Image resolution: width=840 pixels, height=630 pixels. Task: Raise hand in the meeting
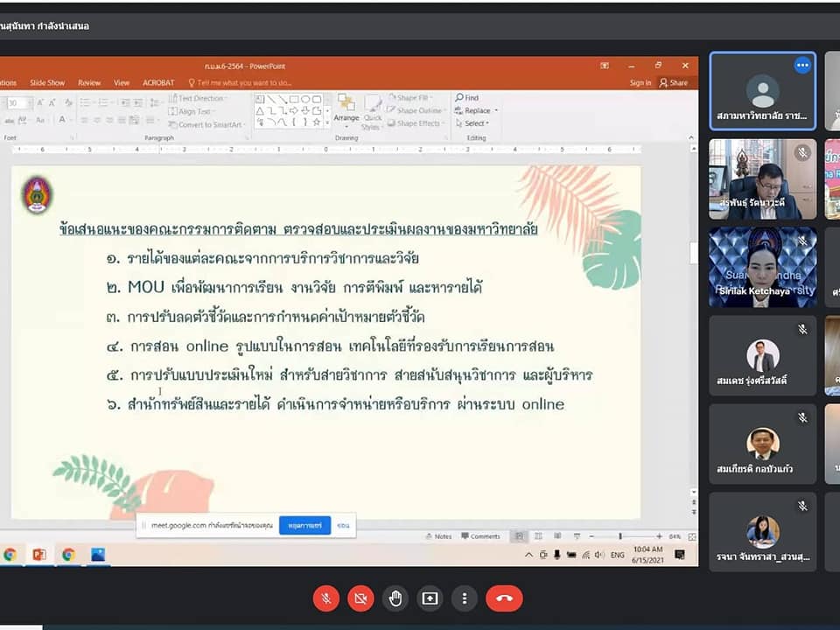[x=395, y=598]
